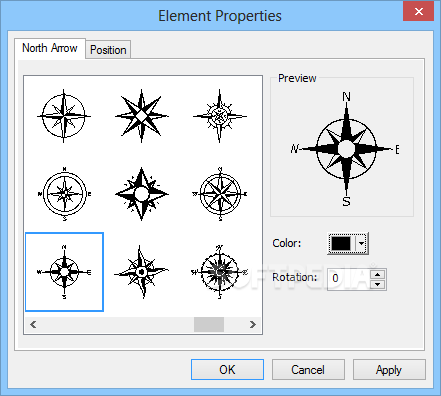Dismiss the dialog with Cancel

tap(308, 369)
